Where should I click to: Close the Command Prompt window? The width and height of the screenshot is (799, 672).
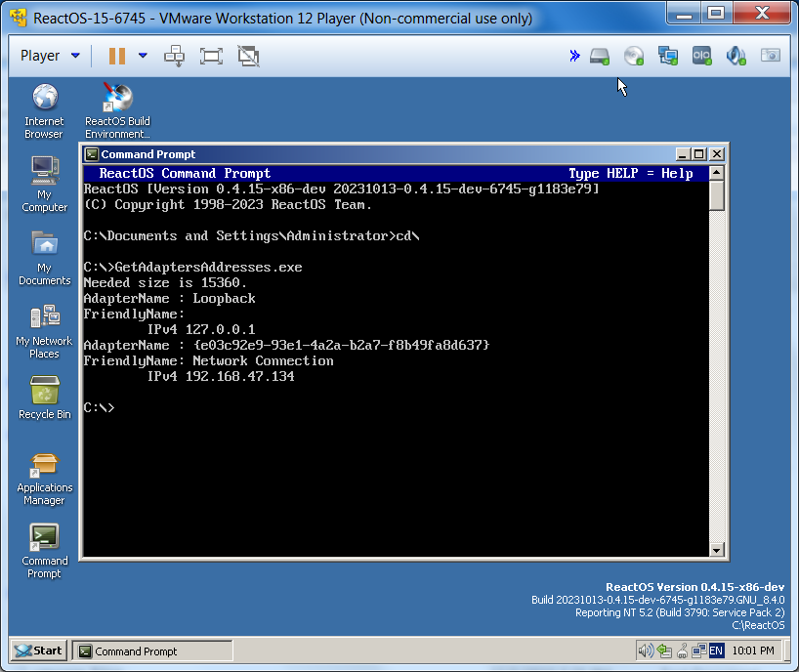[x=716, y=154]
